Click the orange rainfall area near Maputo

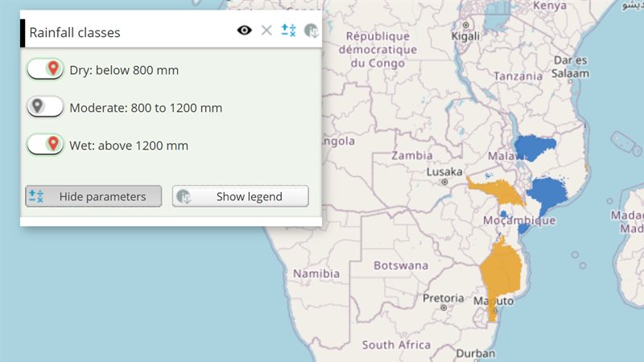(x=501, y=271)
